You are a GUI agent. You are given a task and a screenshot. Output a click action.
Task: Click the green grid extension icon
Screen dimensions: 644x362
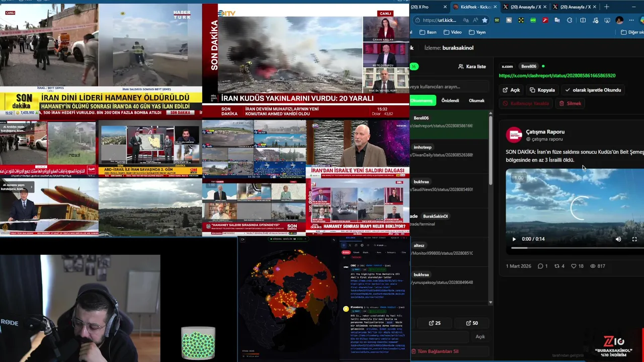click(x=497, y=20)
